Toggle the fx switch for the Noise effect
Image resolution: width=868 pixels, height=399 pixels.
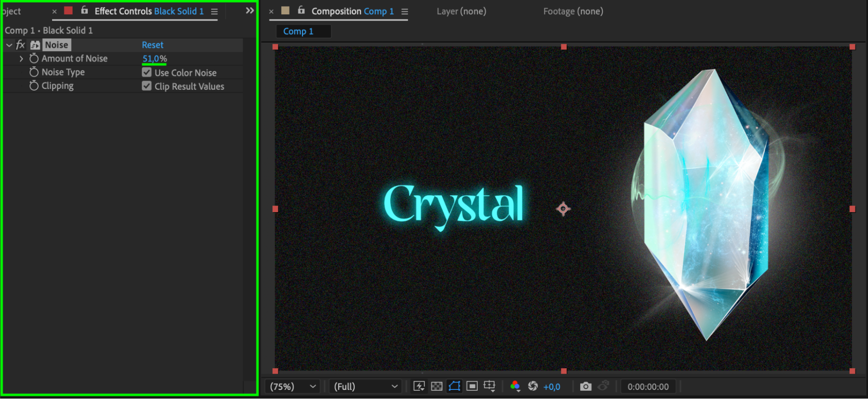[x=20, y=45]
